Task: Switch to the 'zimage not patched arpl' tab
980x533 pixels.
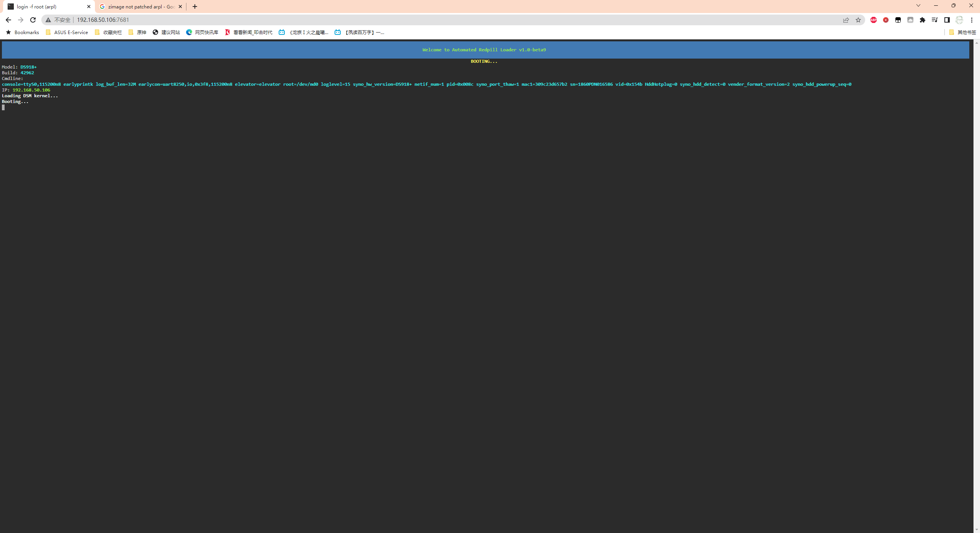Action: point(140,7)
